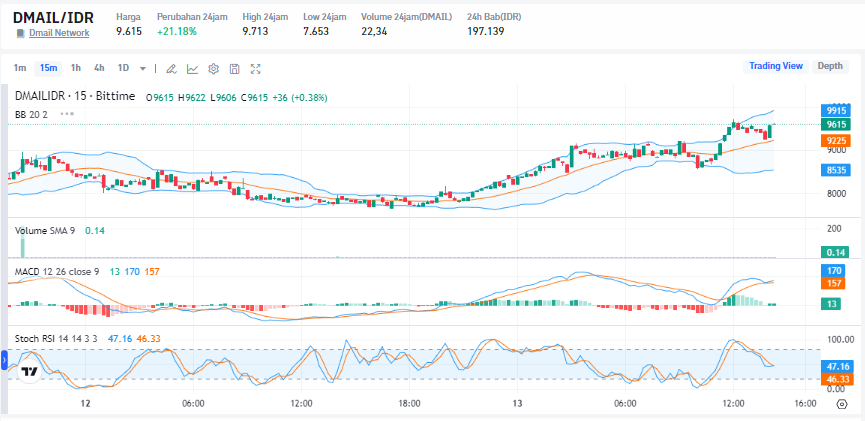865x421 pixels.
Task: Click the Dmail Network document icon
Action: [x=20, y=33]
